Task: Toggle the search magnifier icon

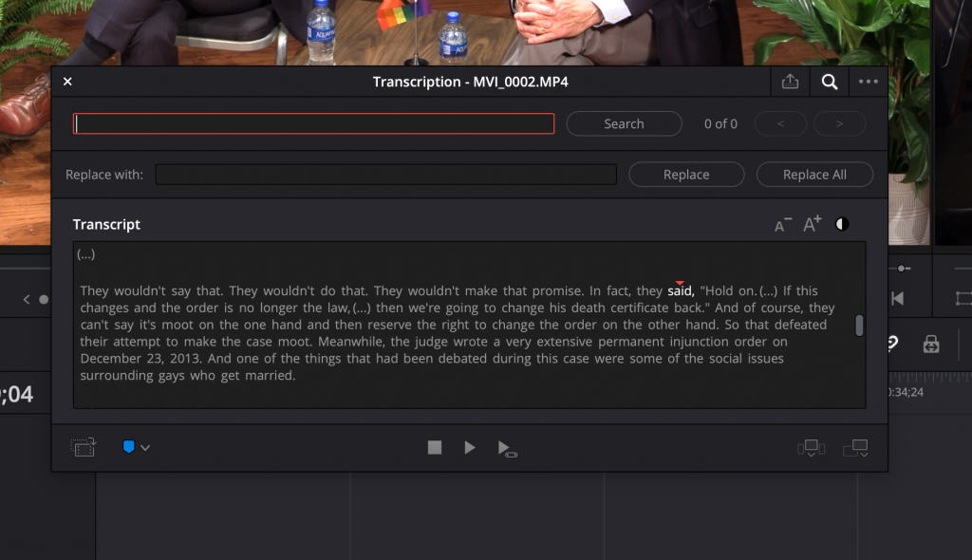Action: click(x=830, y=82)
